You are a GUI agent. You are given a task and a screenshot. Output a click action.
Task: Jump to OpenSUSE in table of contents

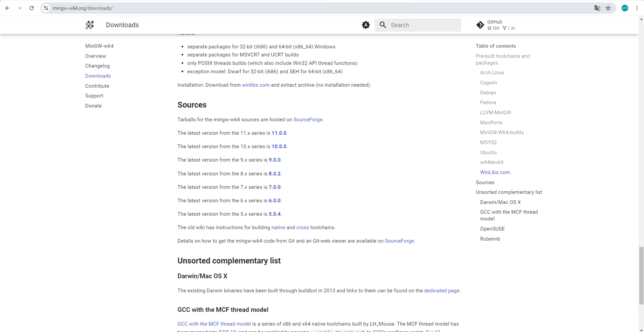pyautogui.click(x=492, y=229)
